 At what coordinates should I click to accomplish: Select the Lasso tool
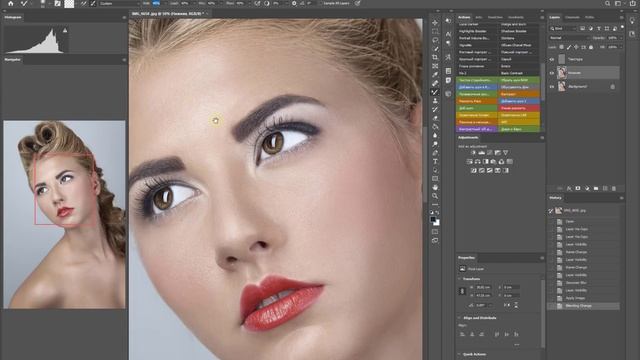[x=435, y=40]
